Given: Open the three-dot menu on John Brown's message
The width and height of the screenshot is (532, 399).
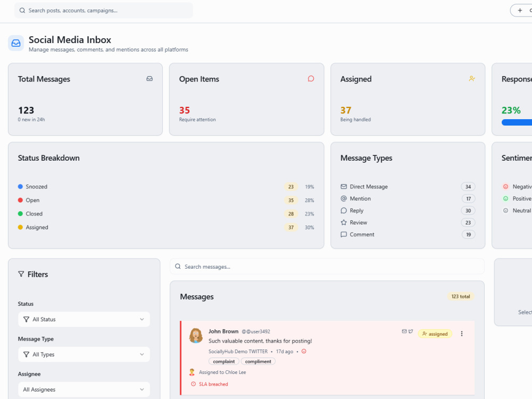Looking at the screenshot, I should (462, 334).
